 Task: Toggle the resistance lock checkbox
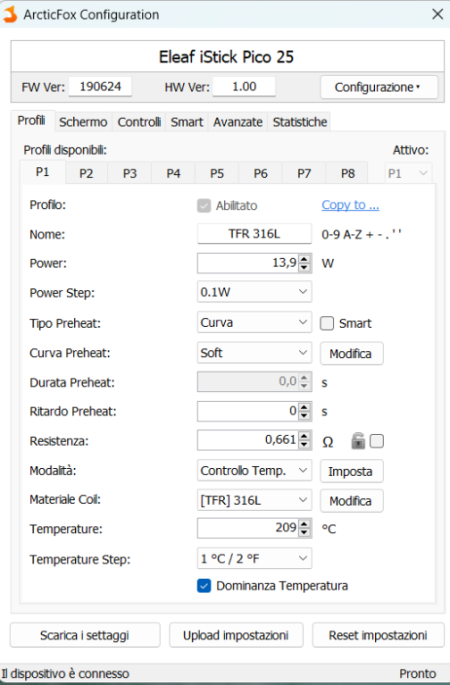click(x=377, y=441)
